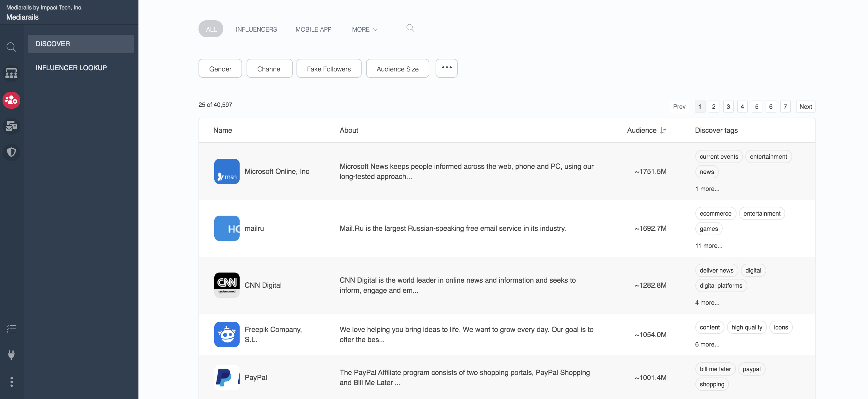Open the ellipsis filter options button
The width and height of the screenshot is (868, 399).
(446, 68)
